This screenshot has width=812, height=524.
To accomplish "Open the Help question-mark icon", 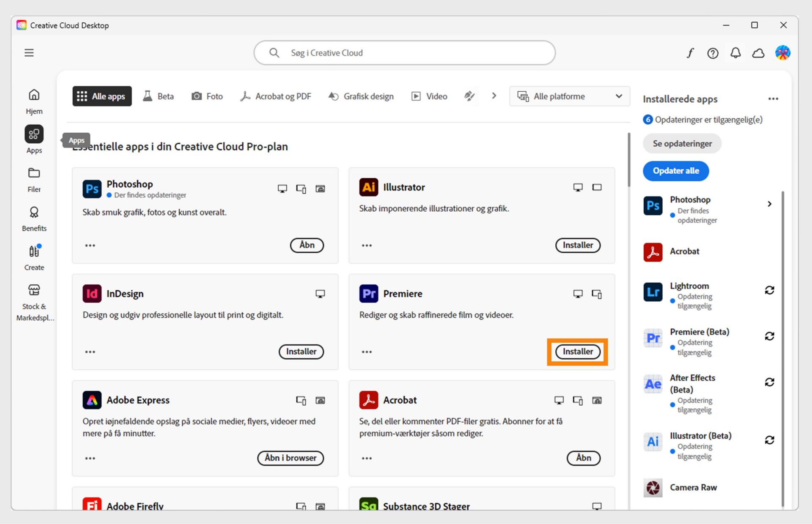I will (x=713, y=53).
